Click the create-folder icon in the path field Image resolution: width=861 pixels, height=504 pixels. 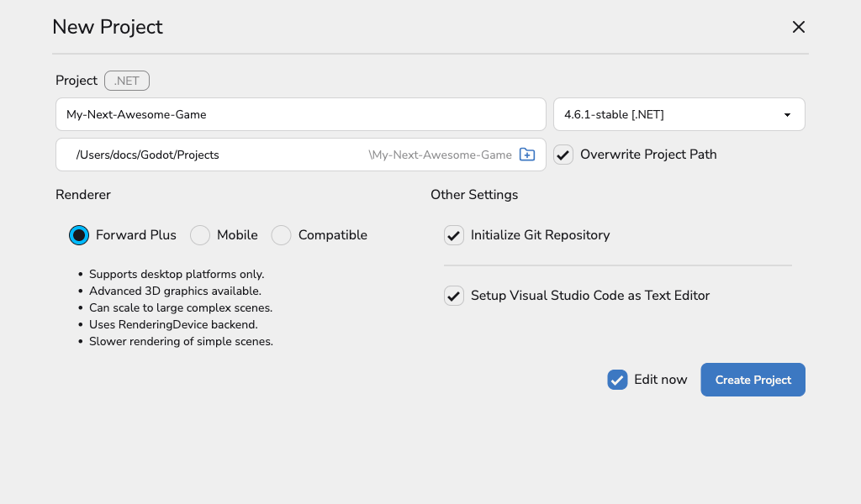pyautogui.click(x=527, y=155)
